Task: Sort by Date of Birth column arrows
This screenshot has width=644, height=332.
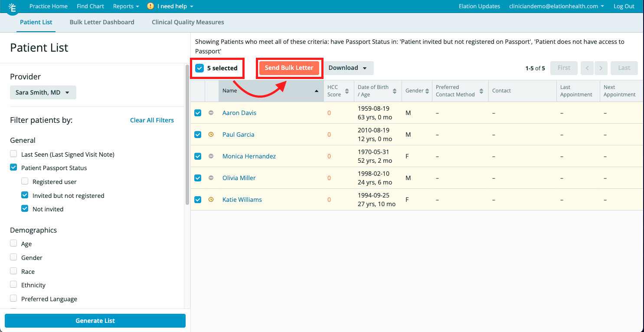Action: click(395, 91)
